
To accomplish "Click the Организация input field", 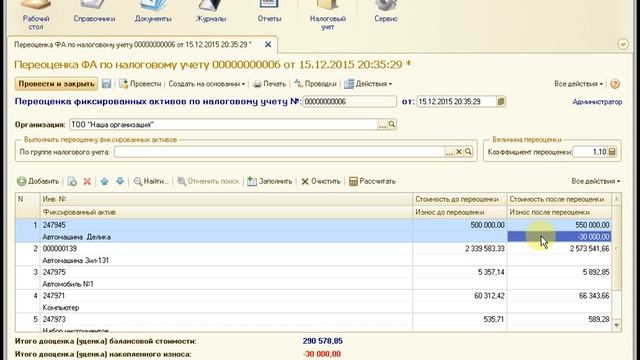I will (x=223, y=124).
